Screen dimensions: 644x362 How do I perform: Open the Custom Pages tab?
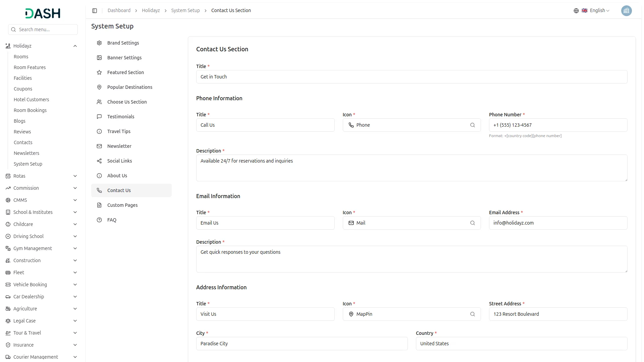[122, 205]
